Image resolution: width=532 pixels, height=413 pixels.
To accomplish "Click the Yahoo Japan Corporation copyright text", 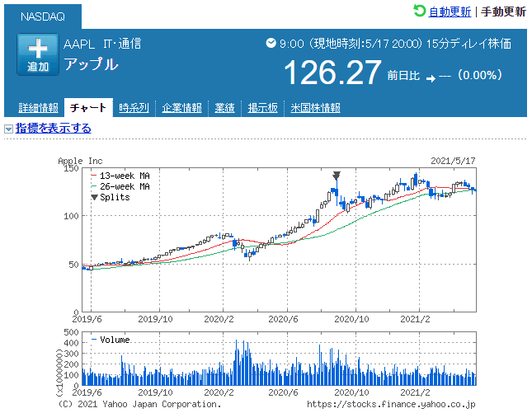I will pos(139,404).
